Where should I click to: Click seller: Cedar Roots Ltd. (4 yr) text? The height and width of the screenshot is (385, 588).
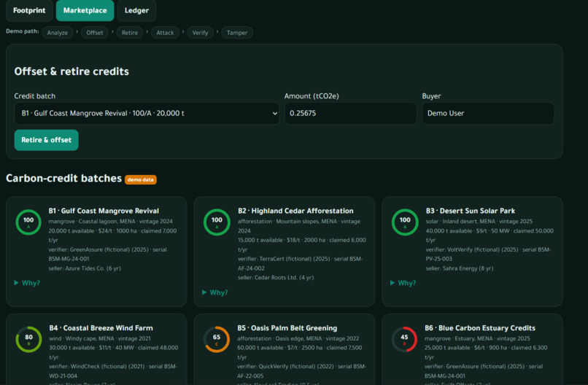(276, 278)
